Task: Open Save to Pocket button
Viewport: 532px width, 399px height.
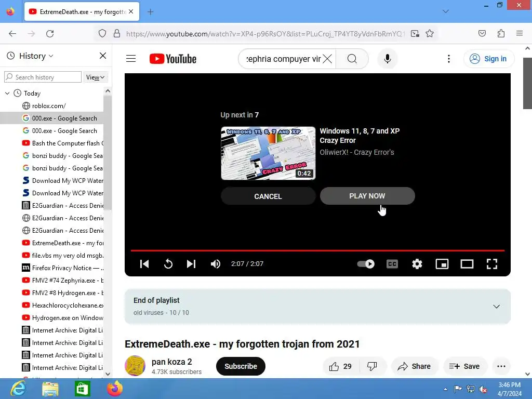Action: pos(482,34)
